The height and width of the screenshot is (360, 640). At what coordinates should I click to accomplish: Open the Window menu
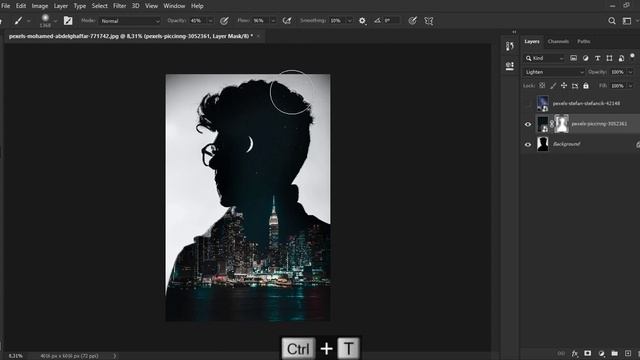(174, 6)
